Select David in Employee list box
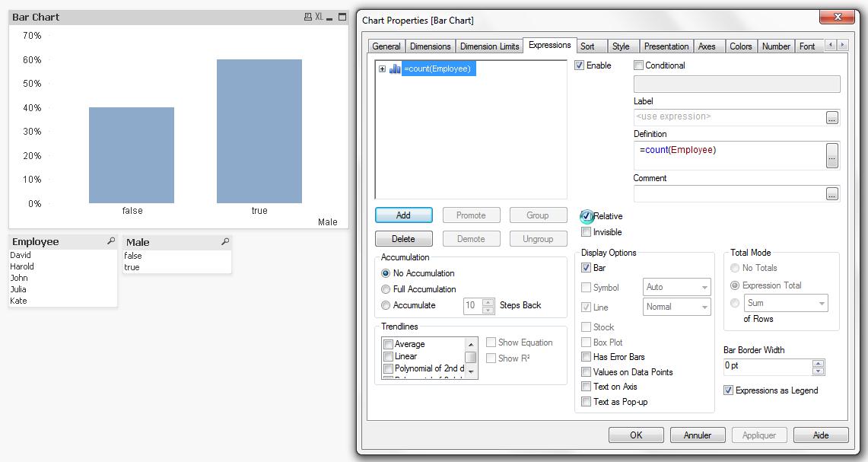 pos(63,255)
